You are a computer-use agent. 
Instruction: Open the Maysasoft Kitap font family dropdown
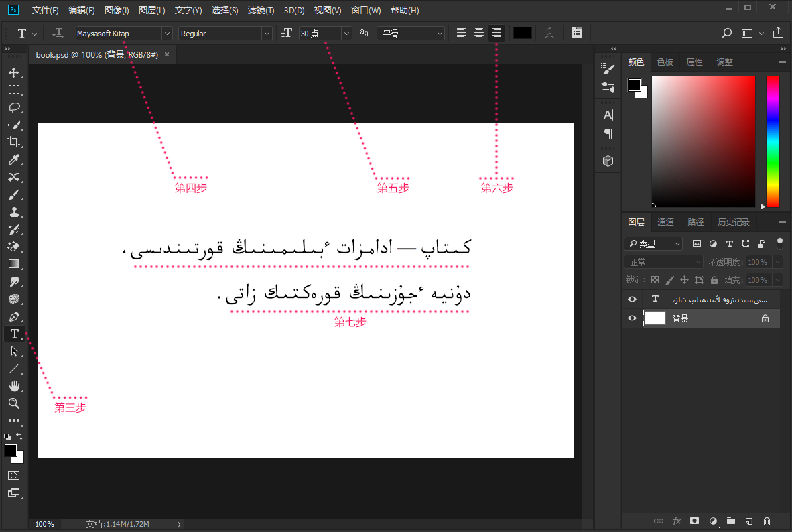click(167, 34)
